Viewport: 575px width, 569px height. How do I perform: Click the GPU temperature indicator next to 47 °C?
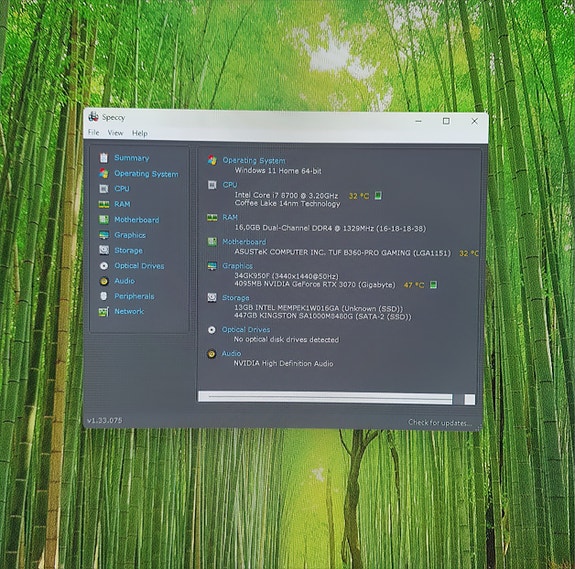[433, 285]
